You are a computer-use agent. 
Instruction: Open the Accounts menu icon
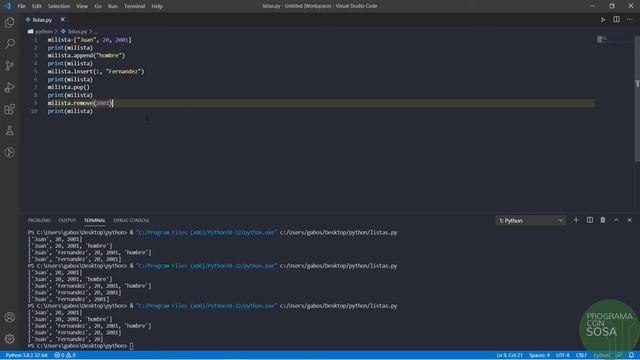tap(9, 317)
